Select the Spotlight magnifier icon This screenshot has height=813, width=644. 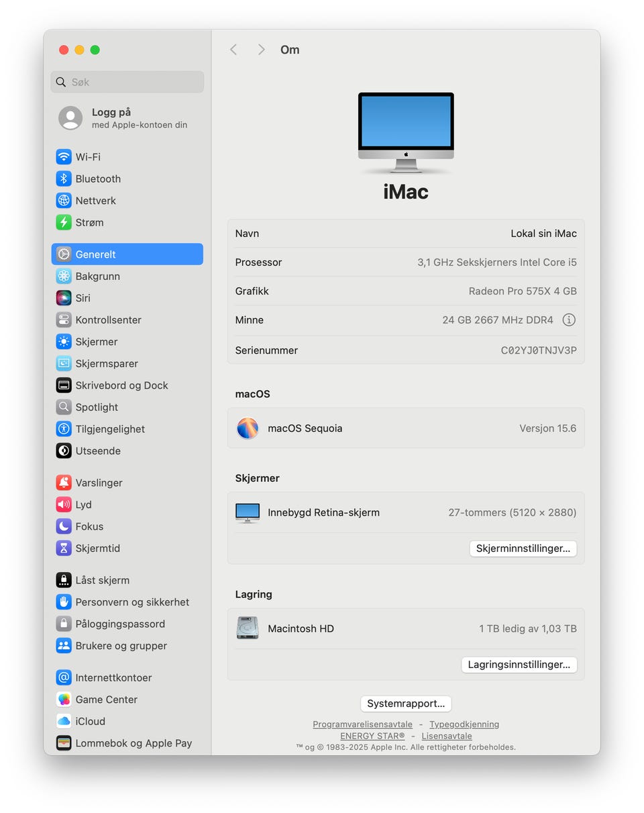64,407
